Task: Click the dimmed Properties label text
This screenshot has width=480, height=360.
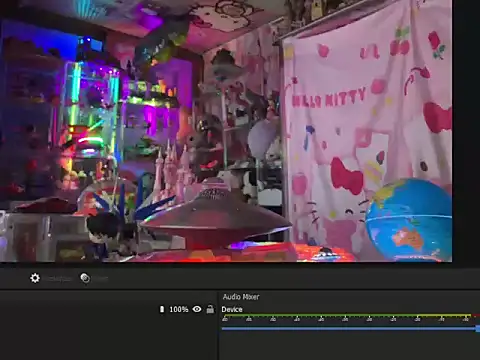Action: click(x=59, y=279)
